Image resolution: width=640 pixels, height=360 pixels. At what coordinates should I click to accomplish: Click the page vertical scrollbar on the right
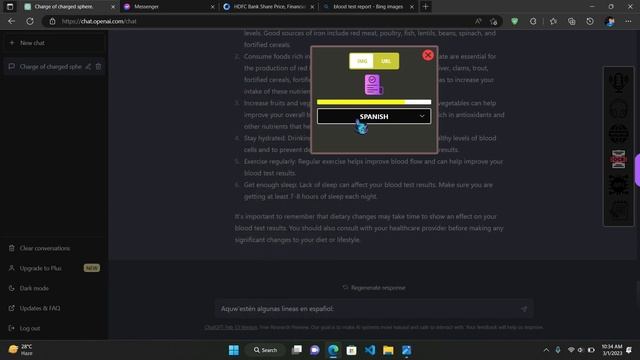point(638,293)
